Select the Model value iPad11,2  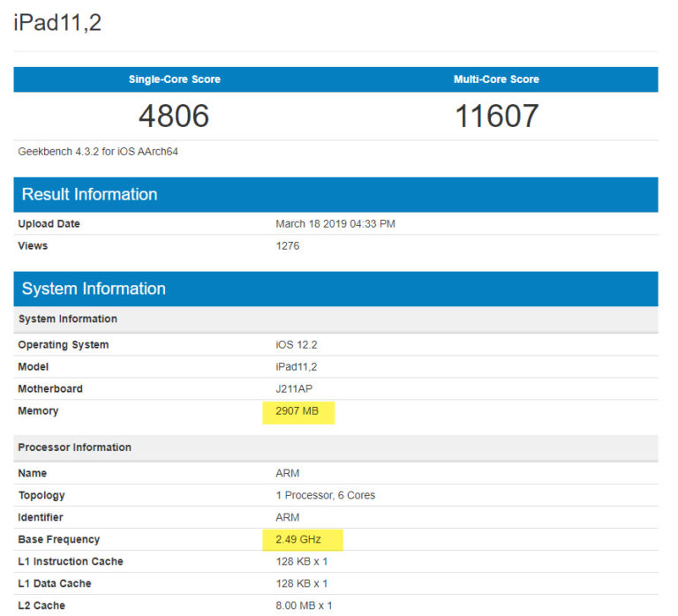[x=297, y=367]
